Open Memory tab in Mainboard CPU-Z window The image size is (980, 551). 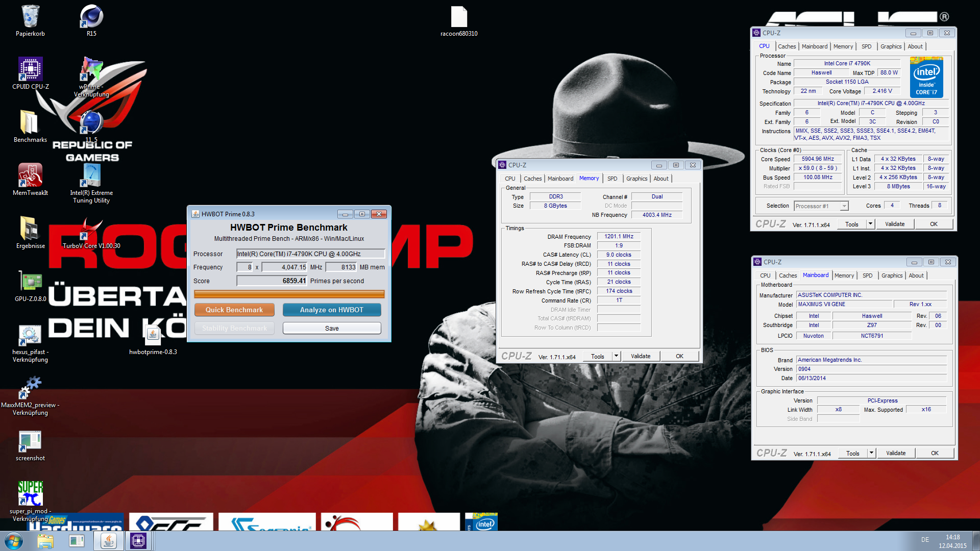tap(844, 275)
